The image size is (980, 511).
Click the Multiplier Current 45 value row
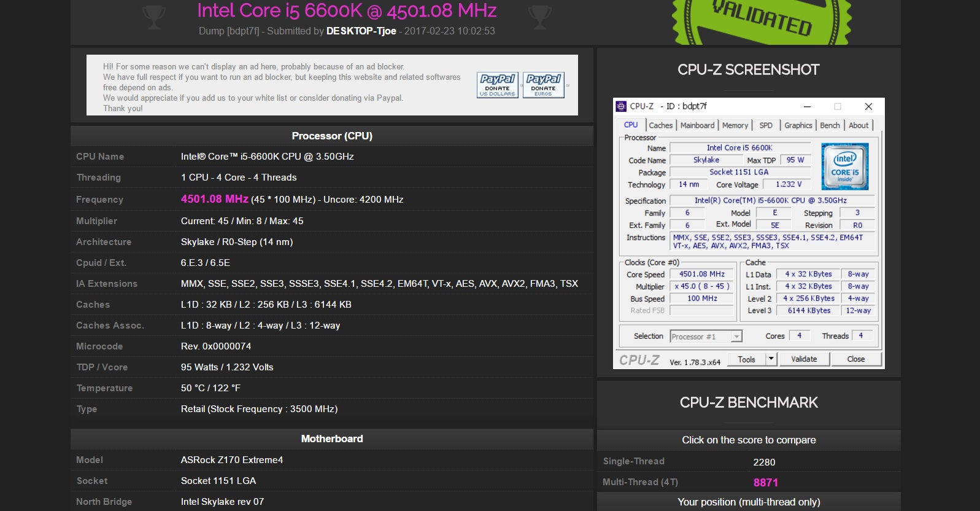pos(242,221)
